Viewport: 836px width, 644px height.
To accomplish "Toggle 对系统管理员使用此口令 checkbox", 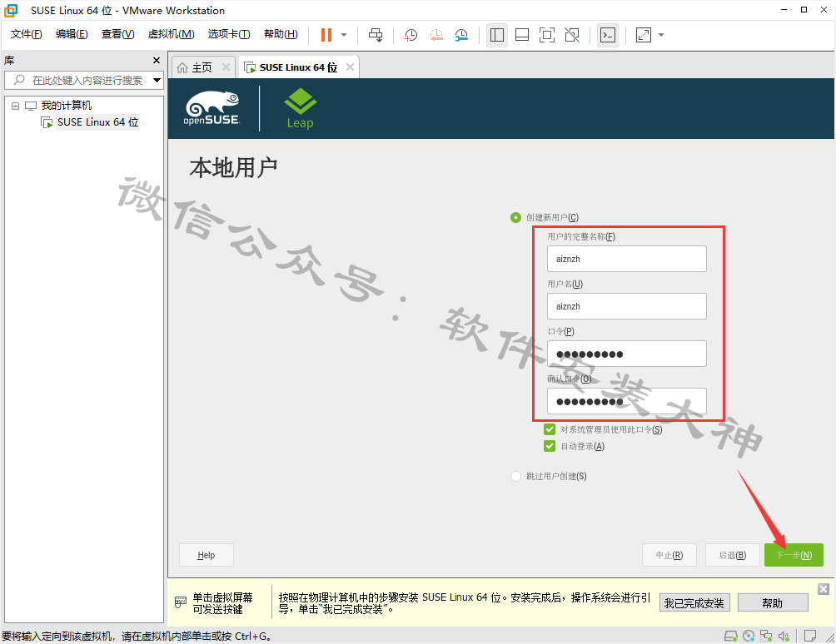I will coord(550,429).
